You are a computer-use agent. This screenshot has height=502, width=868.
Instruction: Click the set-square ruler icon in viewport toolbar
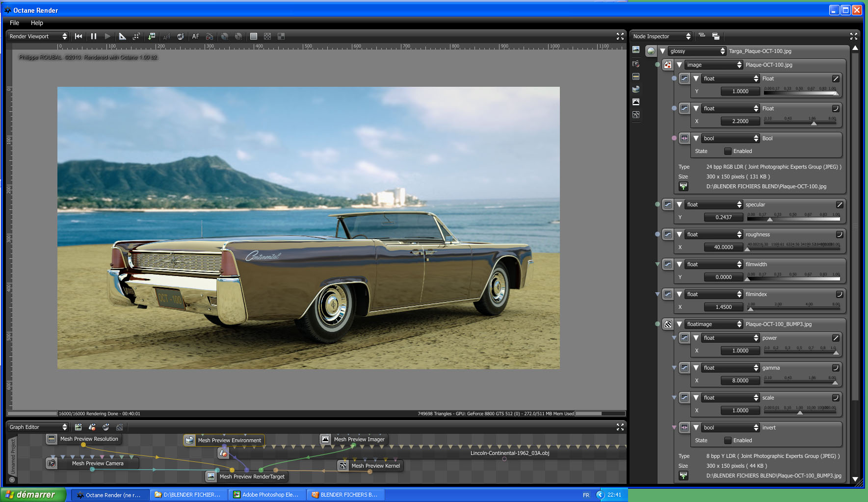click(x=123, y=36)
